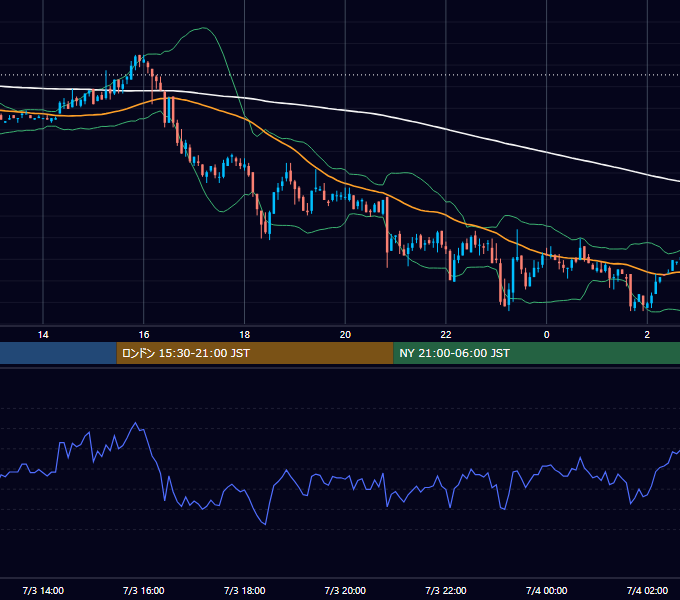
Task: Click the 14 hour axis label
Action: (x=43, y=335)
